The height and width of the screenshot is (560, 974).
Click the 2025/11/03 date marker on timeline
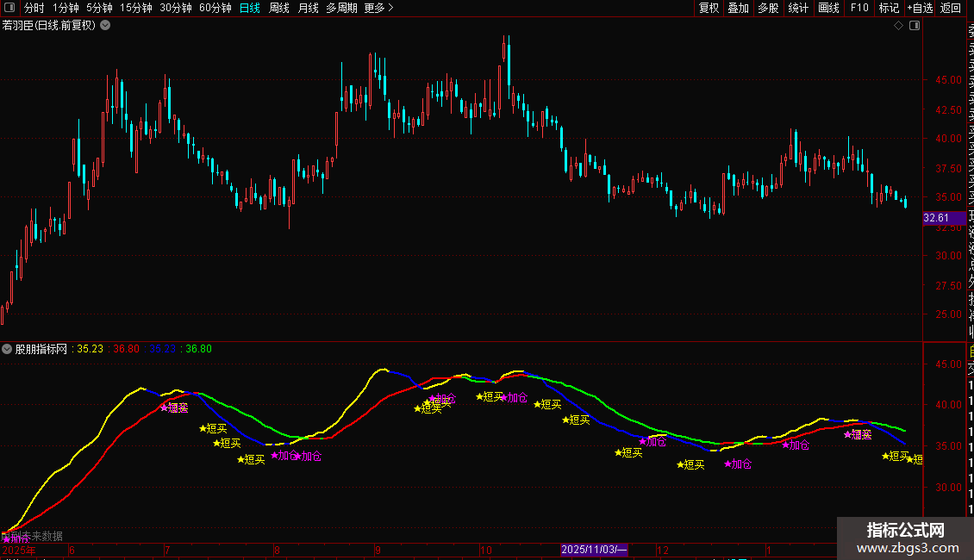point(594,550)
